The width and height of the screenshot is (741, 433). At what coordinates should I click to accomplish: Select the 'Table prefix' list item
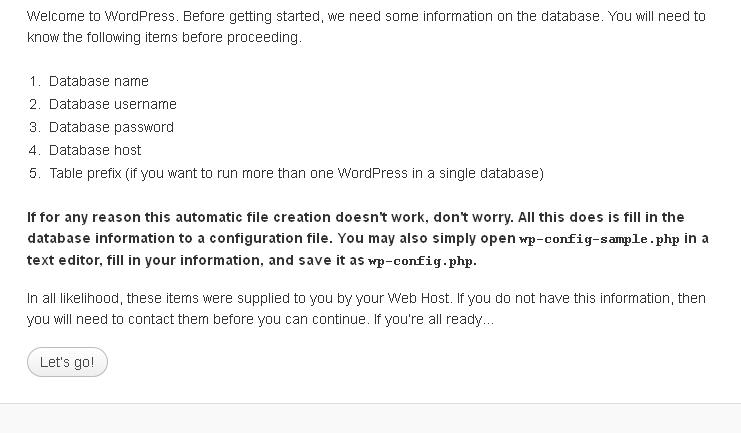pyautogui.click(x=296, y=173)
